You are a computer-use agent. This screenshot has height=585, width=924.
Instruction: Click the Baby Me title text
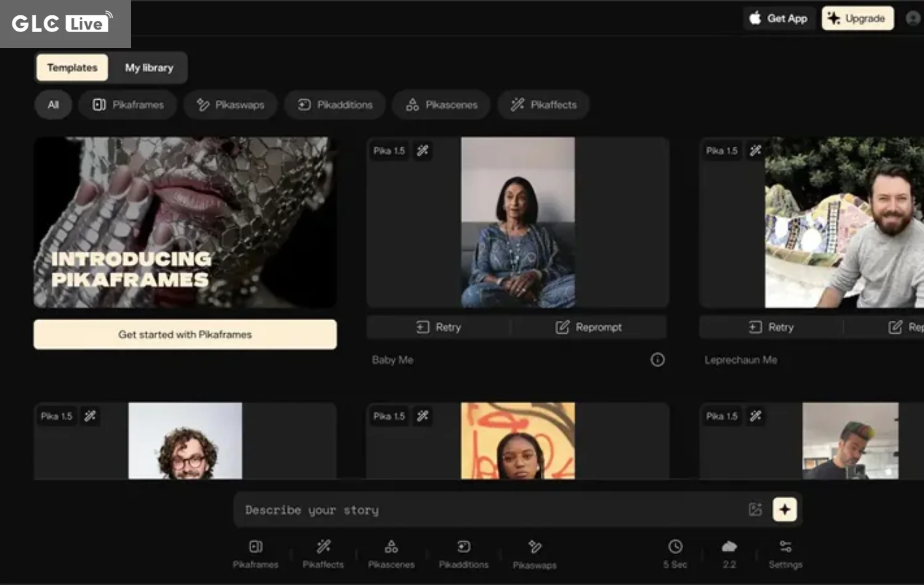coord(392,360)
